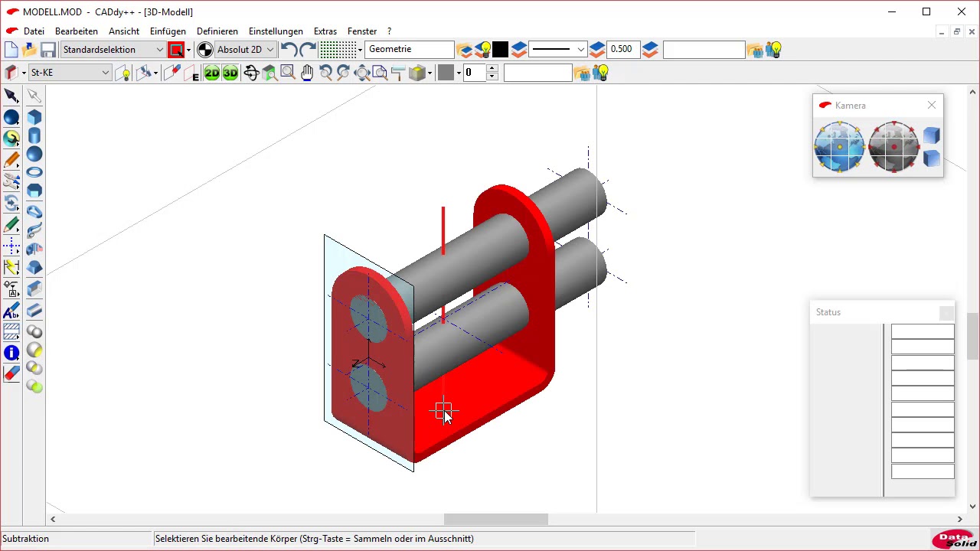
Task: Select the Pan hand tool
Action: click(307, 73)
